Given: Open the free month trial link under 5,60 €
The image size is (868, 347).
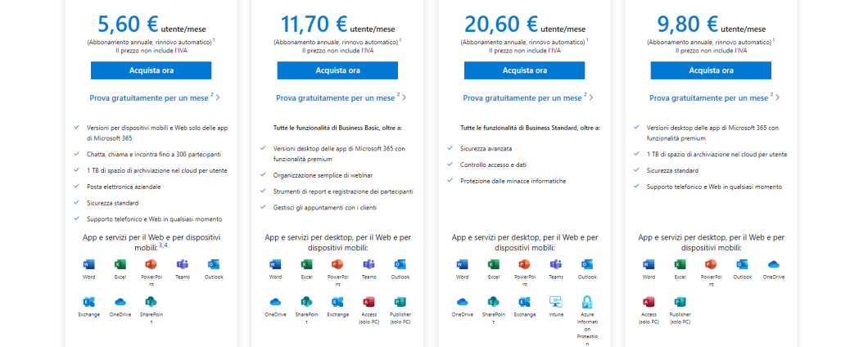Looking at the screenshot, I should tap(151, 98).
